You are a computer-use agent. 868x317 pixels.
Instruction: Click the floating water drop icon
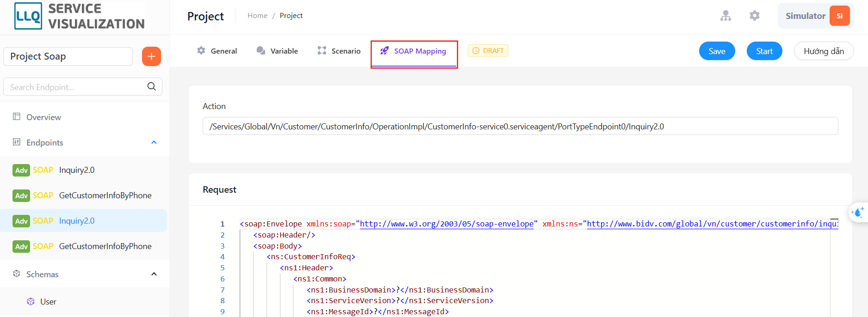pyautogui.click(x=858, y=213)
